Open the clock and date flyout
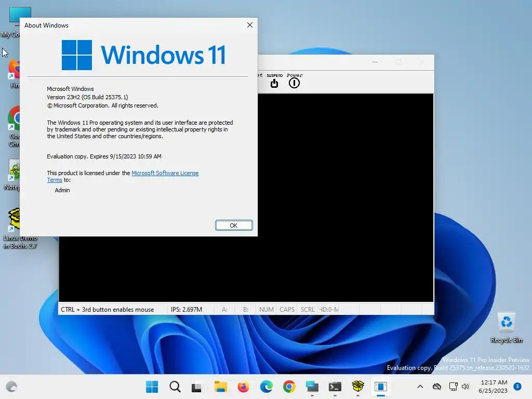The image size is (532, 399). tap(493, 387)
